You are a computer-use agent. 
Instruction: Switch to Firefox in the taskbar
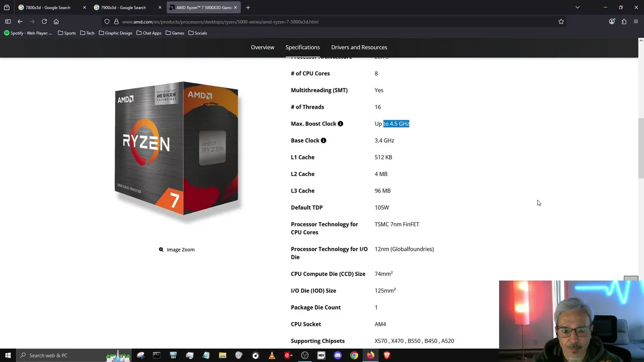click(x=371, y=355)
